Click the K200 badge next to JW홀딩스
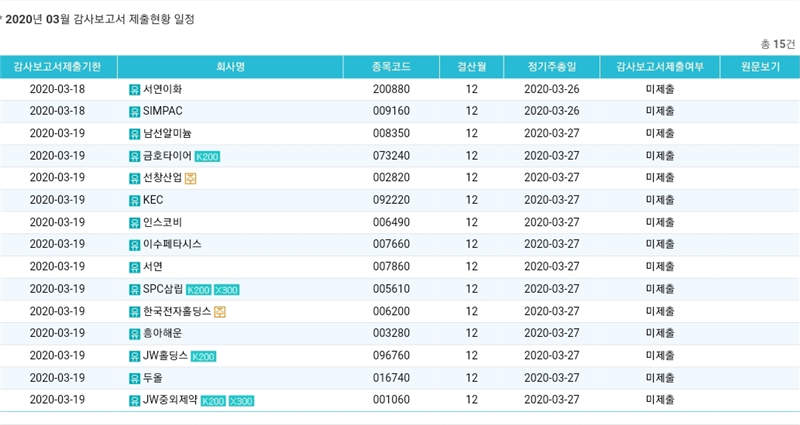Image resolution: width=800 pixels, height=425 pixels. point(204,357)
